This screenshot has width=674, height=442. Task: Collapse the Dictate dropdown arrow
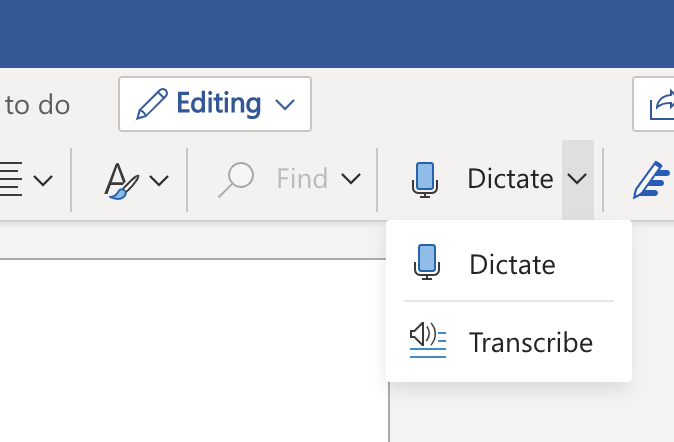577,179
